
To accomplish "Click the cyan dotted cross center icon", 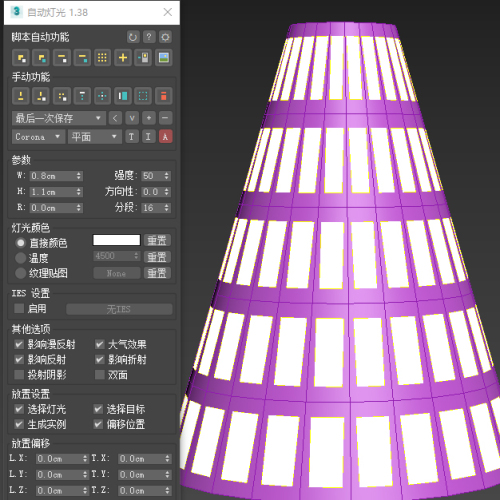I will 102,96.
